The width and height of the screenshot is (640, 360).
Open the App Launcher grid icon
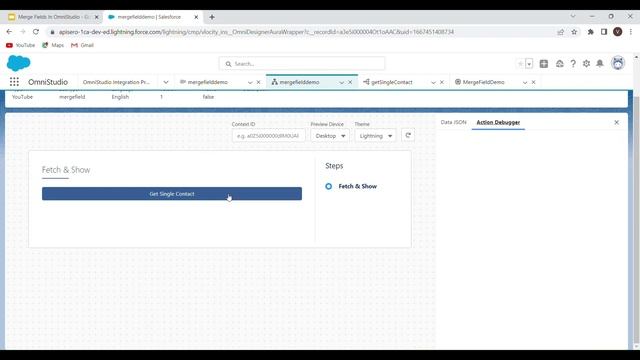[x=14, y=82]
